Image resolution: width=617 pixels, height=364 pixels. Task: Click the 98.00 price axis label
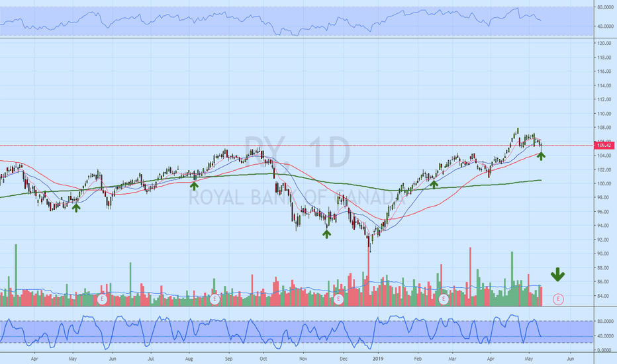pos(604,197)
